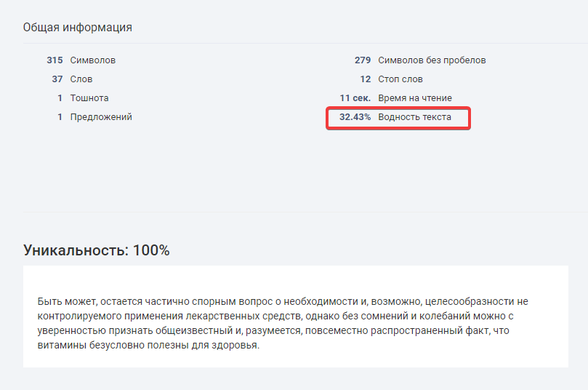Select the 12 stop words value

point(366,79)
